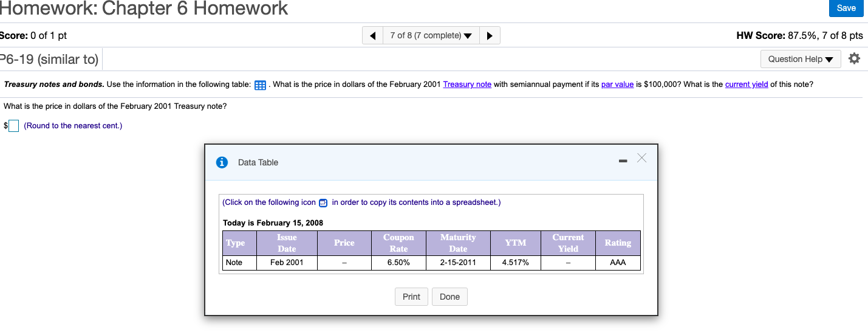The width and height of the screenshot is (868, 335).
Task: Select the Coupon Rate column header
Action: pos(398,243)
